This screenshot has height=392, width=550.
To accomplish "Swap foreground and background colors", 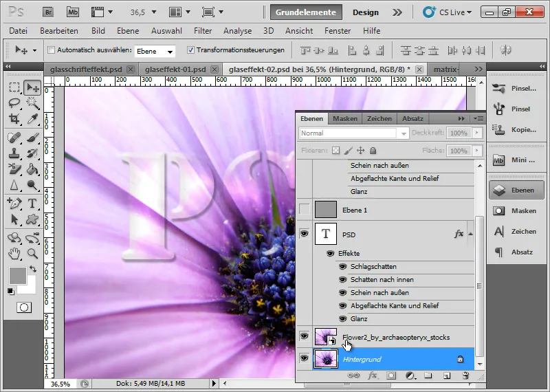I will (33, 269).
